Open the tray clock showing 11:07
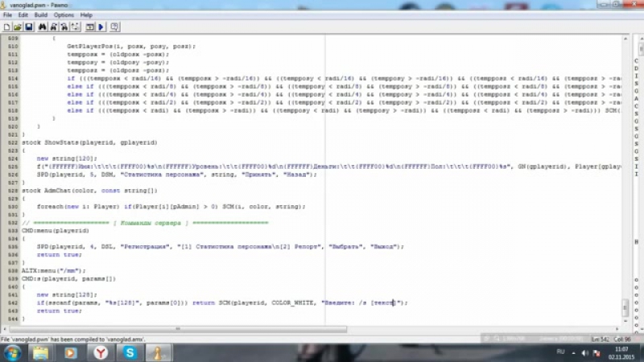Viewport: 644px width, 362px height. pyautogui.click(x=621, y=353)
